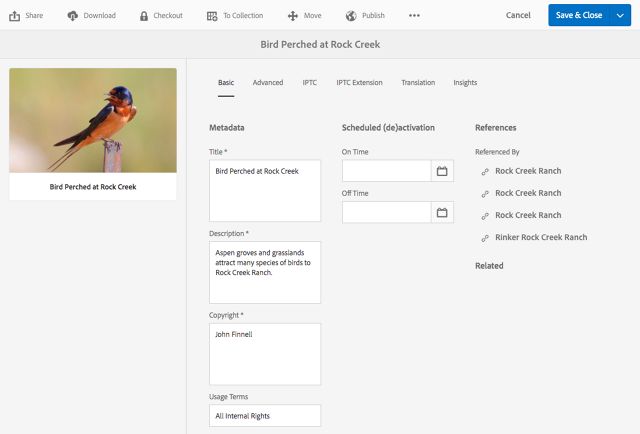640x434 pixels.
Task: Switch to the IPTC Extension tab
Action: 359,83
